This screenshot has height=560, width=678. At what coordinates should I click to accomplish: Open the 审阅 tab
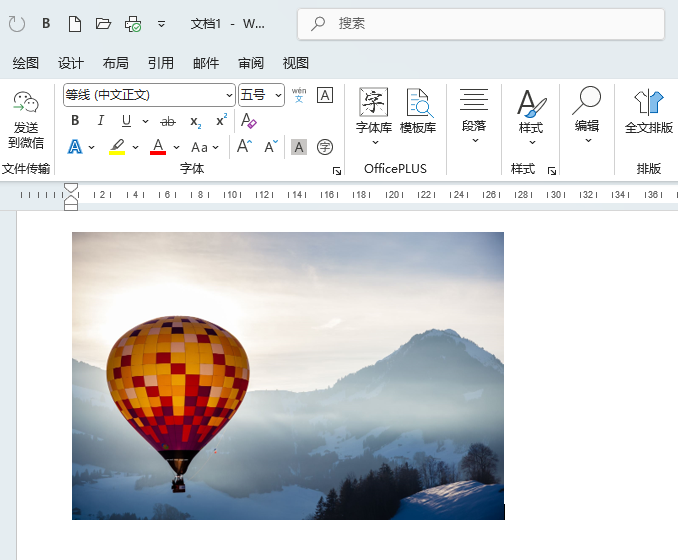pyautogui.click(x=251, y=63)
